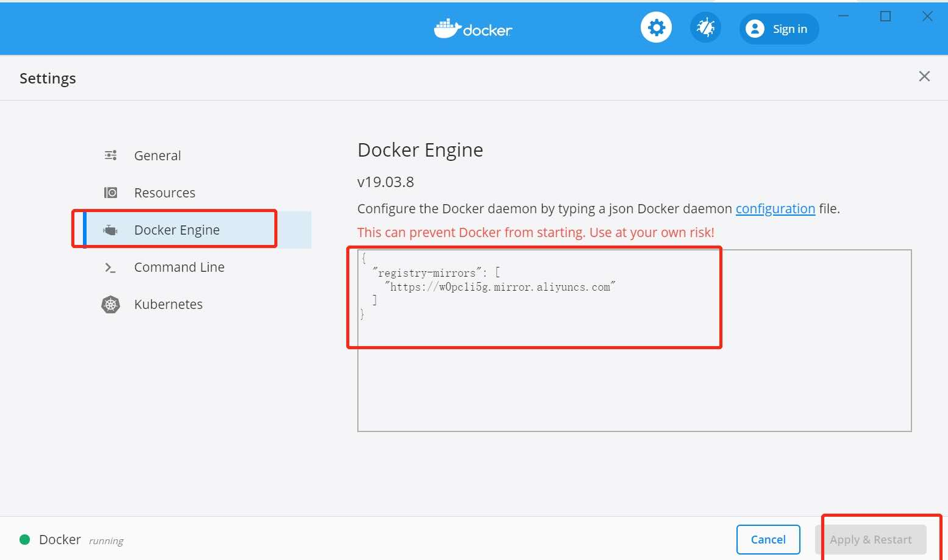This screenshot has height=560, width=948.
Task: Minimize the Docker Desktop window
Action: [844, 16]
